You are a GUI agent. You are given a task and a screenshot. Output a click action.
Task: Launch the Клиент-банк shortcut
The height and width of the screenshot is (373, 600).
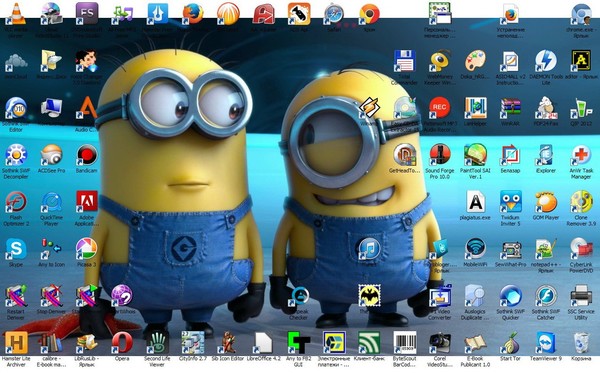[369, 343]
